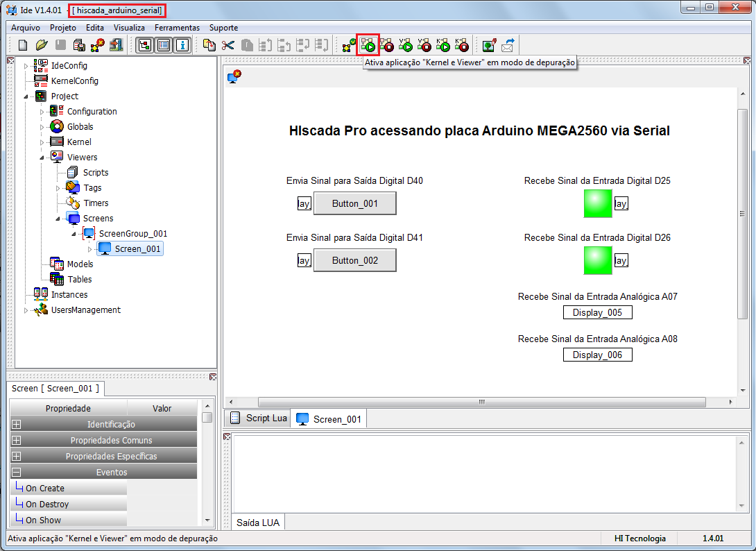Select the green LED for input D25

click(x=597, y=203)
